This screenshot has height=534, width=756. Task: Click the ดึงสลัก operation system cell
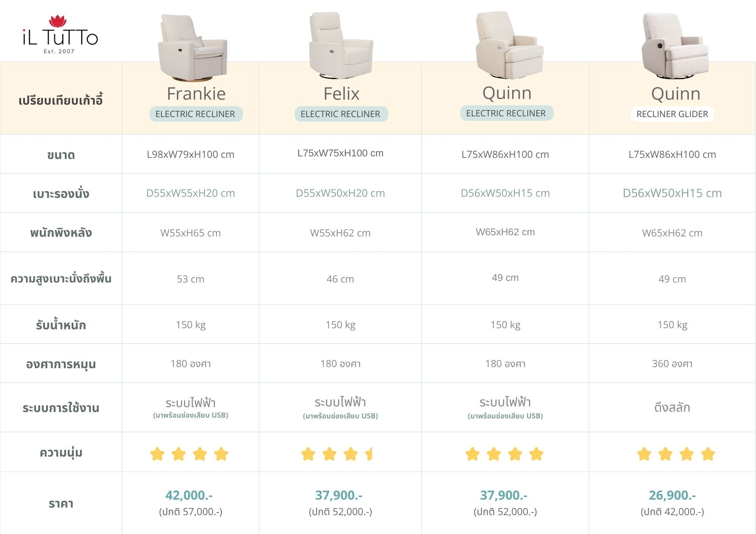(672, 407)
